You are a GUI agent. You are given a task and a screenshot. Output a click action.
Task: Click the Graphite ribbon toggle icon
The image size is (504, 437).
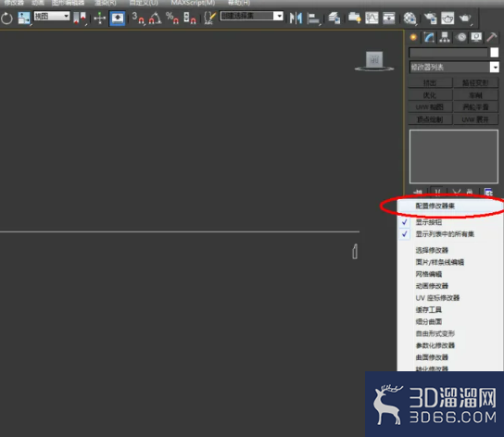[355, 18]
